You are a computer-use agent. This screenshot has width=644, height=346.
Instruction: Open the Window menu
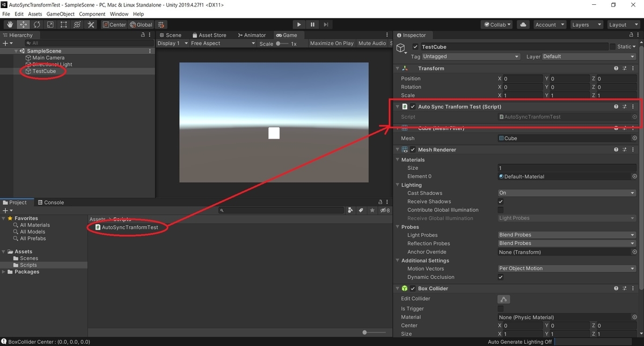[x=119, y=14]
